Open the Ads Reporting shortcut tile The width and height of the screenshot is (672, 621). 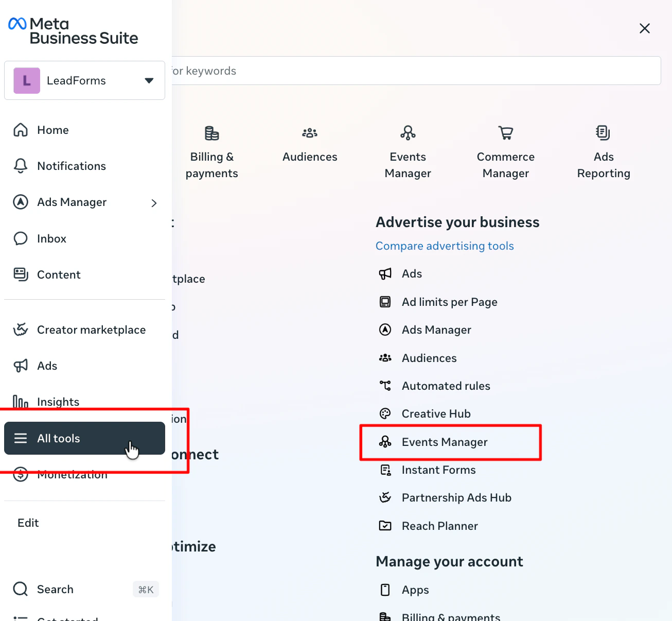click(604, 153)
